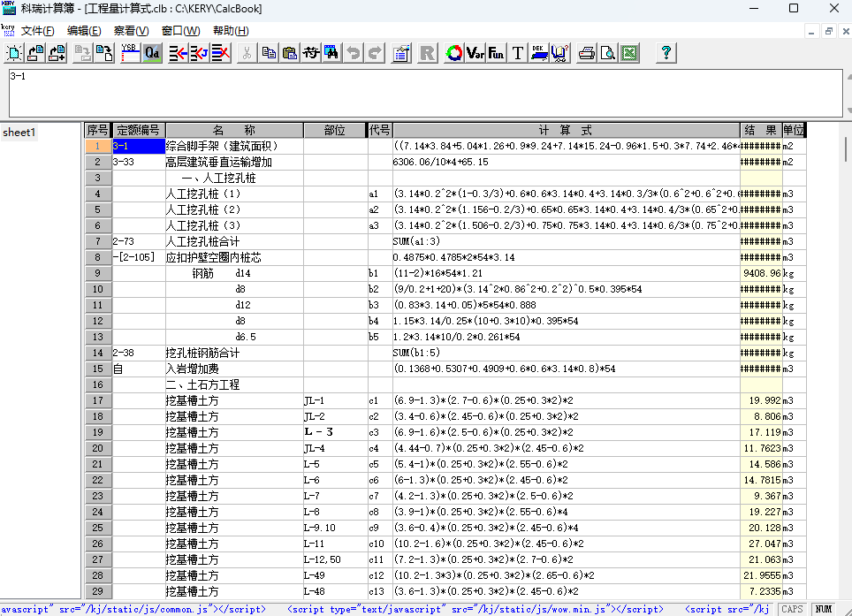Open the 窗口(W) menu
This screenshot has height=616, width=852.
point(180,31)
